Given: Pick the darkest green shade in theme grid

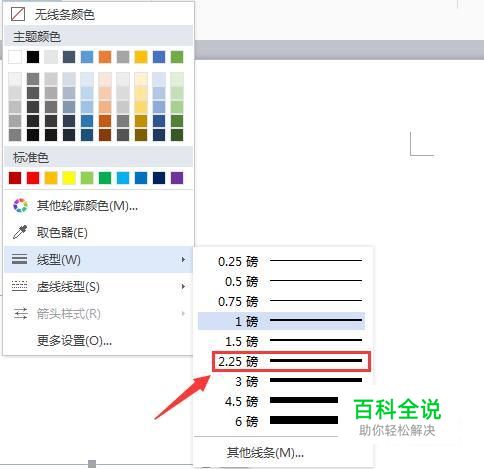Looking at the screenshot, I should click(177, 135).
